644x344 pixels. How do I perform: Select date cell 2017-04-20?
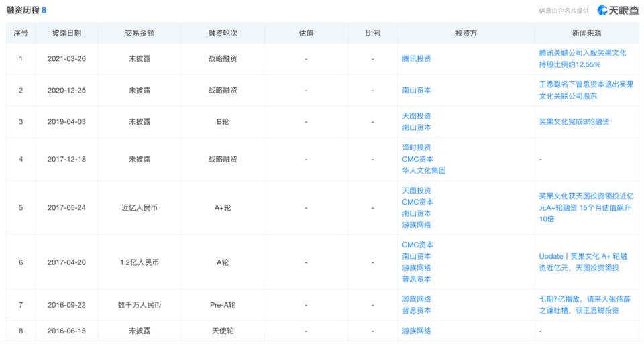coord(66,262)
